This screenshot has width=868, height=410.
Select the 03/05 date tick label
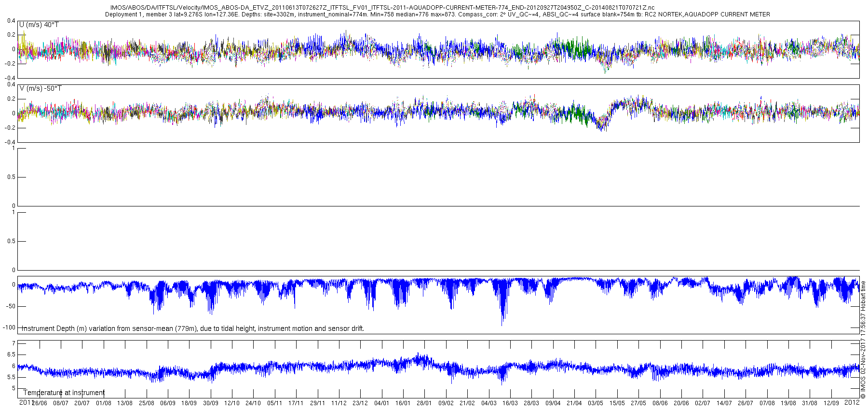tap(596, 403)
